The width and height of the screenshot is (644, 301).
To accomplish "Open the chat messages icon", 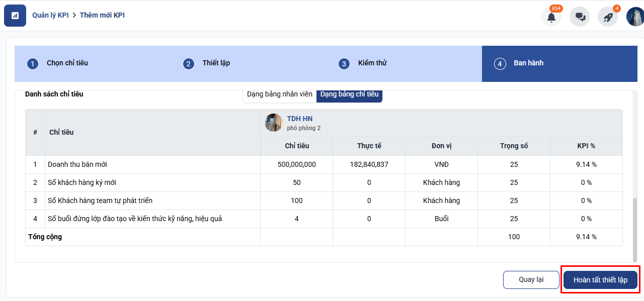I will point(580,17).
